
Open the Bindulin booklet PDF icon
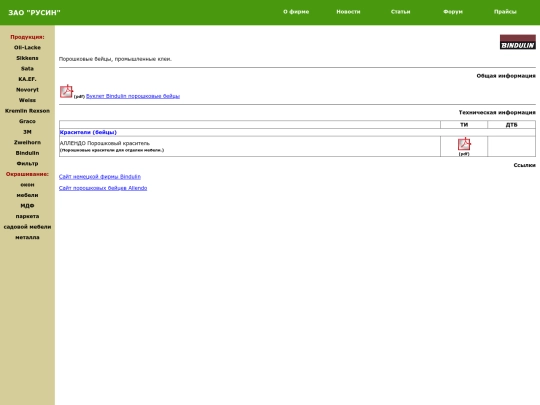point(66,91)
